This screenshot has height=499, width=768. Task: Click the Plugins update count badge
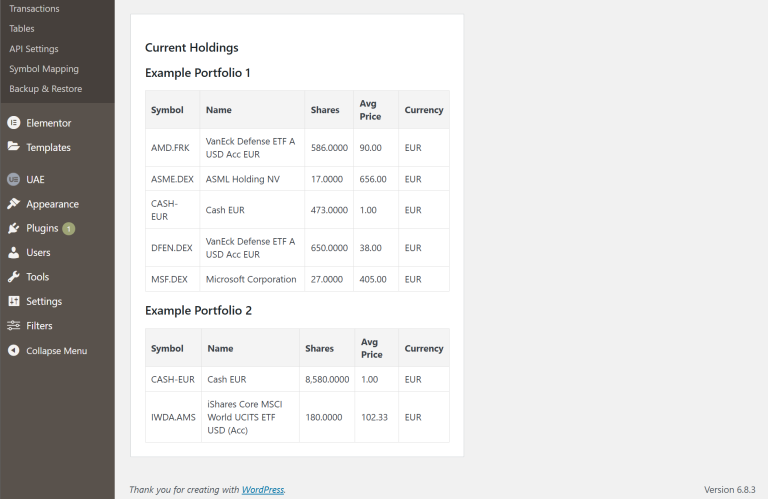(68, 229)
